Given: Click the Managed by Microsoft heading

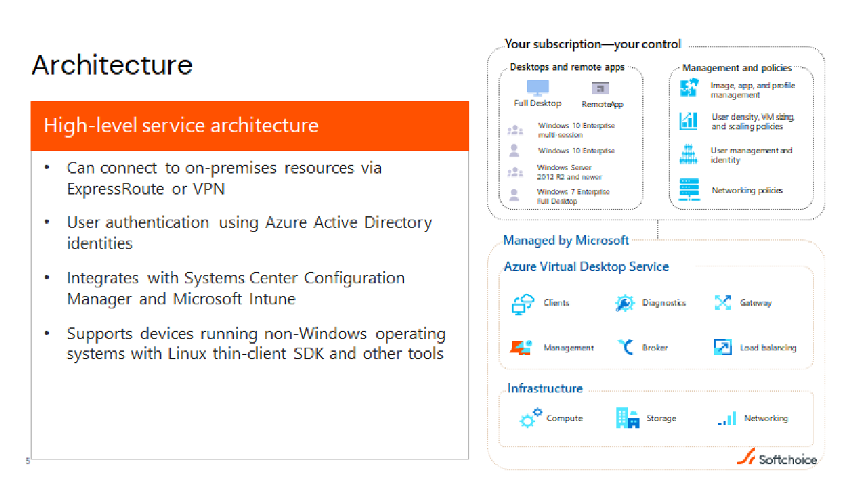Looking at the screenshot, I should click(x=566, y=240).
